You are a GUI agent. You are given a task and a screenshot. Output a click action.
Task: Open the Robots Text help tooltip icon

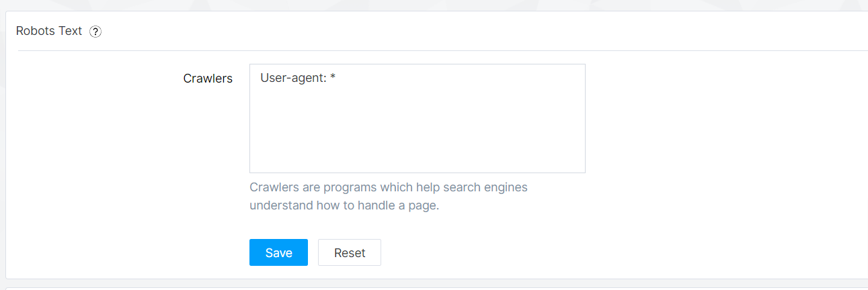(x=95, y=32)
